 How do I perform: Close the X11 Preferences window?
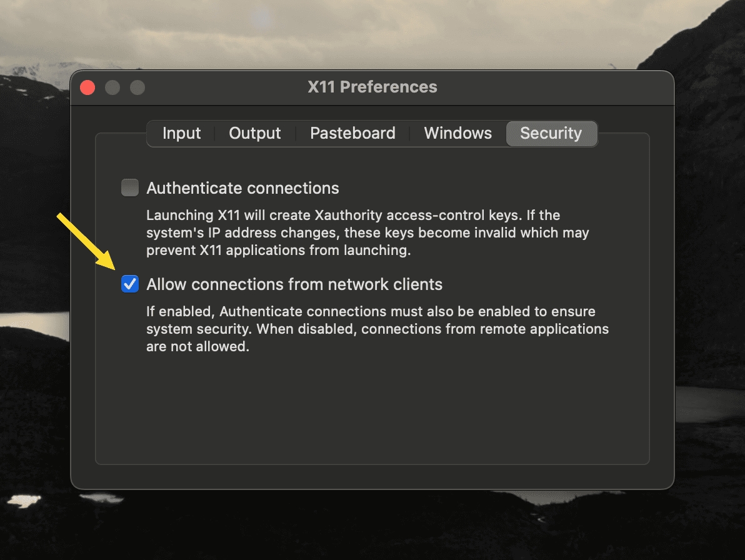pyautogui.click(x=88, y=87)
